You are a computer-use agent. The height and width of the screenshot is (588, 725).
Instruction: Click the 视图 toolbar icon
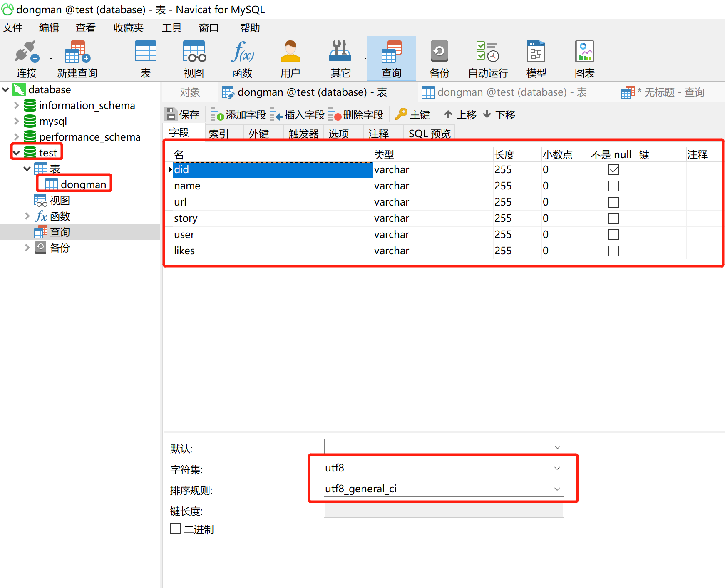[x=193, y=58]
